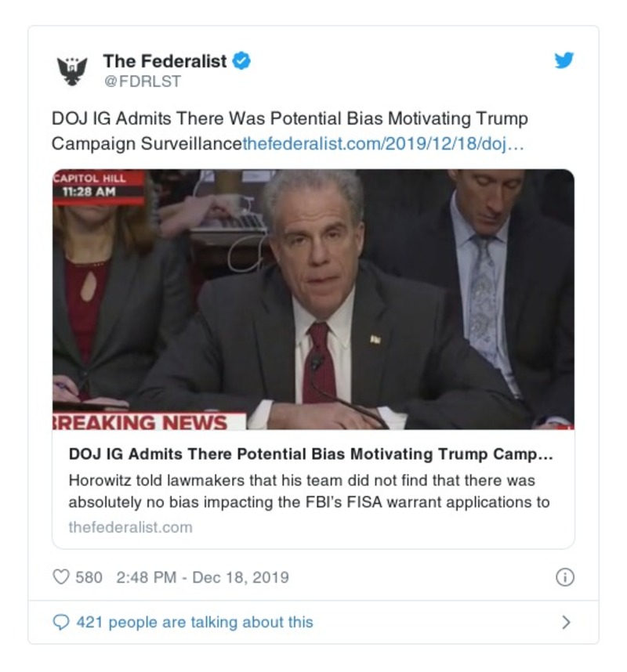Click the info circle icon

pyautogui.click(x=564, y=577)
